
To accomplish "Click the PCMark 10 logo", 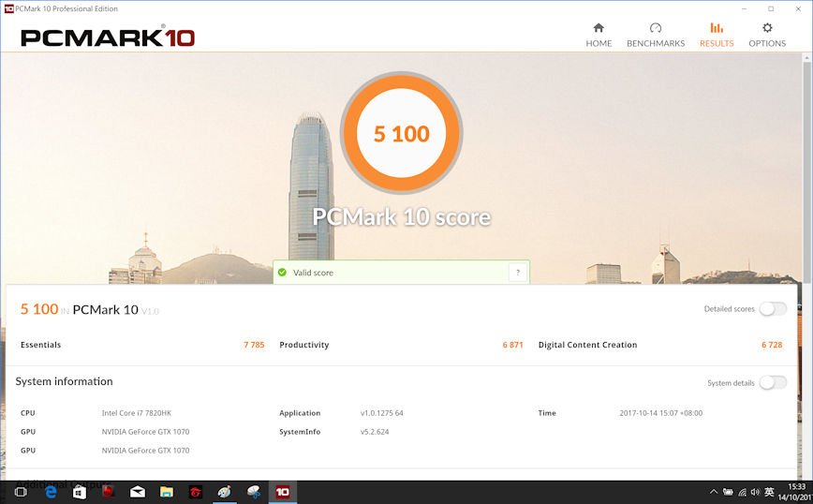I will tap(108, 37).
